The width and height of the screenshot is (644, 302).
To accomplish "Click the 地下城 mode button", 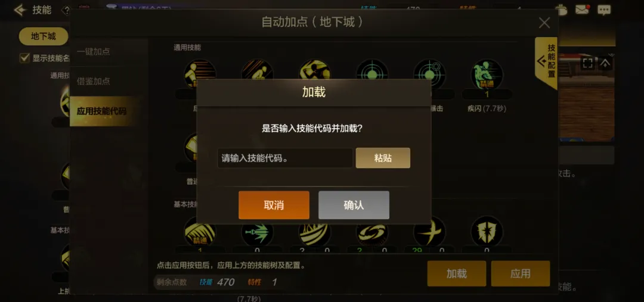I will 43,36.
